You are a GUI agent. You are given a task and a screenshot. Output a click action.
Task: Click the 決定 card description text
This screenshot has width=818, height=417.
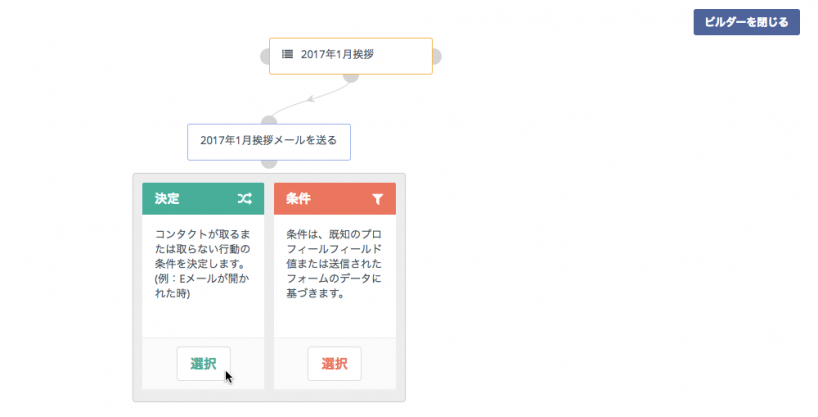[x=202, y=263]
